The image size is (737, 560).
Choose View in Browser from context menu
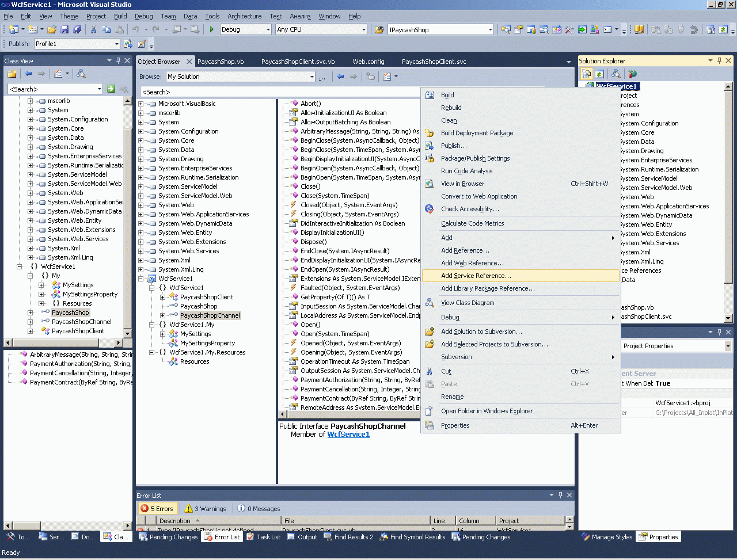pyautogui.click(x=521, y=184)
